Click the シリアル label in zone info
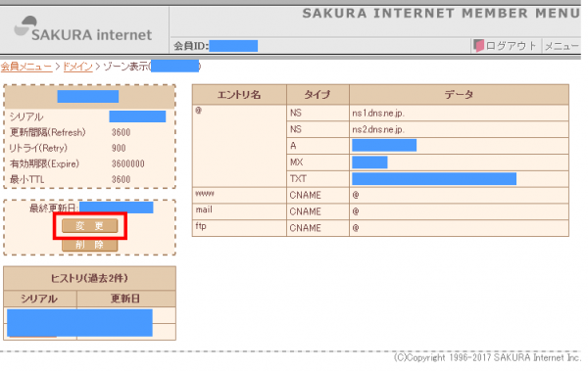The height and width of the screenshot is (371, 588). click(x=26, y=116)
